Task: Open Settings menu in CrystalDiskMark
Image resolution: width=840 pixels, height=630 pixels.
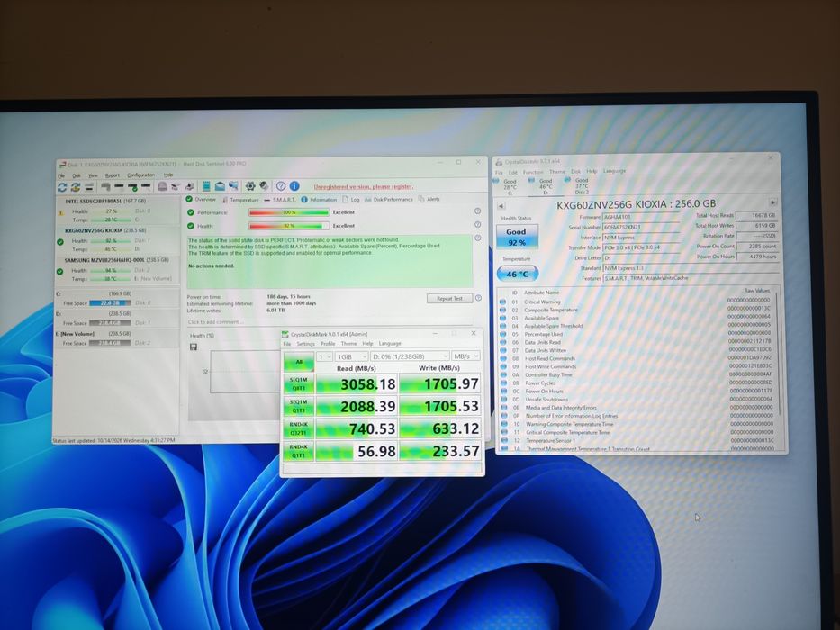Action: 305,344
